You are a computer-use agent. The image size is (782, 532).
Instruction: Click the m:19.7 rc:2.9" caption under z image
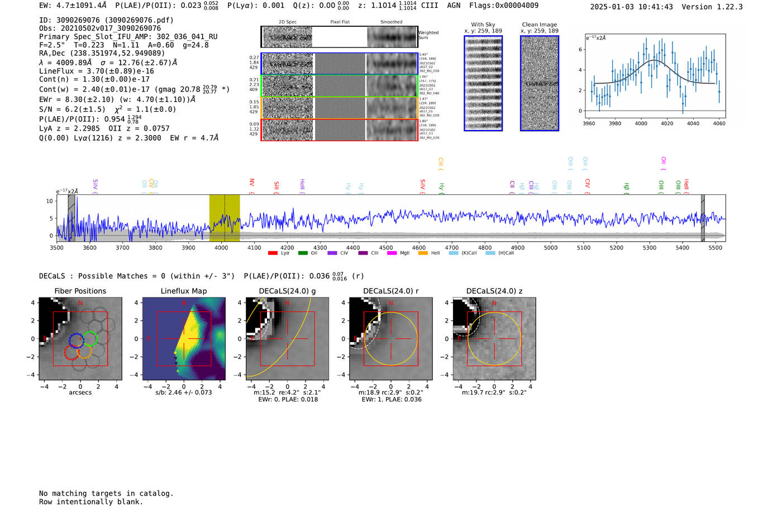(x=494, y=392)
